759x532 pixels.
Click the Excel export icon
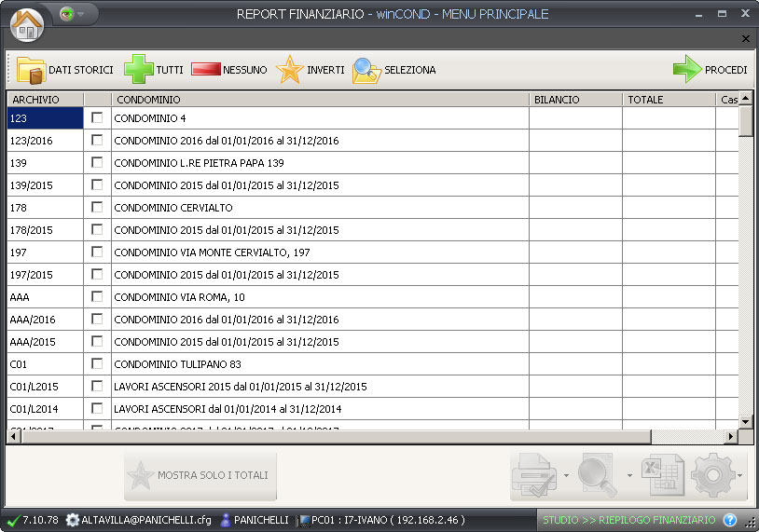click(x=661, y=476)
